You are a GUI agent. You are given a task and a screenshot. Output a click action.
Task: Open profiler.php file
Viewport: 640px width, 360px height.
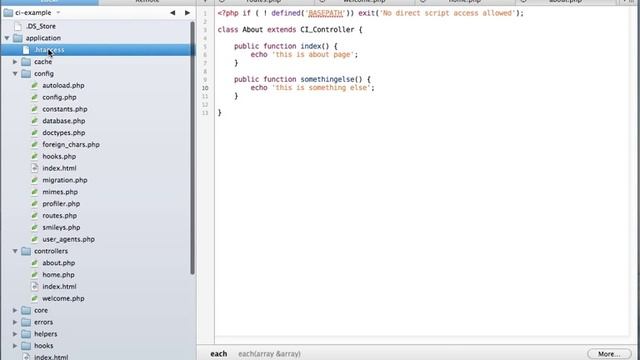[61, 204]
